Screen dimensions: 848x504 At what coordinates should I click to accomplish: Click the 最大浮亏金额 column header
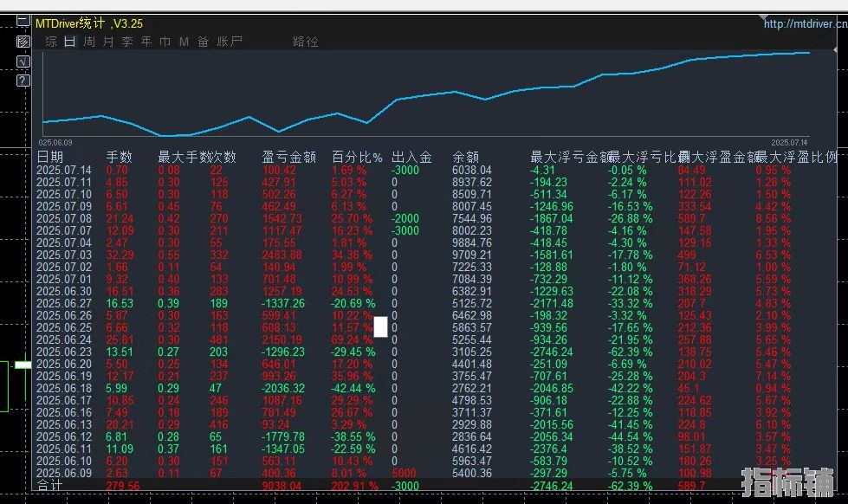pyautogui.click(x=570, y=157)
